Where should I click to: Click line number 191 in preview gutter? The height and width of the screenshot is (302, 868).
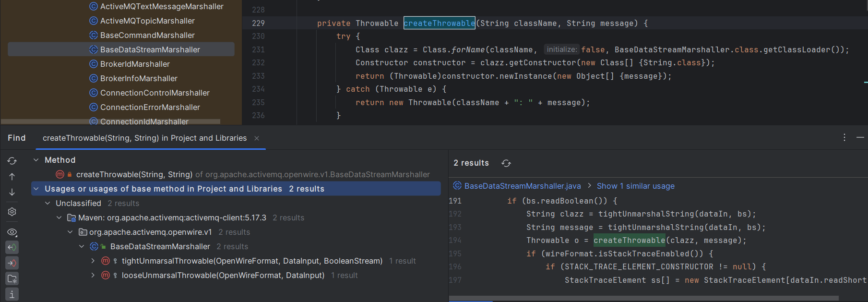(455, 201)
